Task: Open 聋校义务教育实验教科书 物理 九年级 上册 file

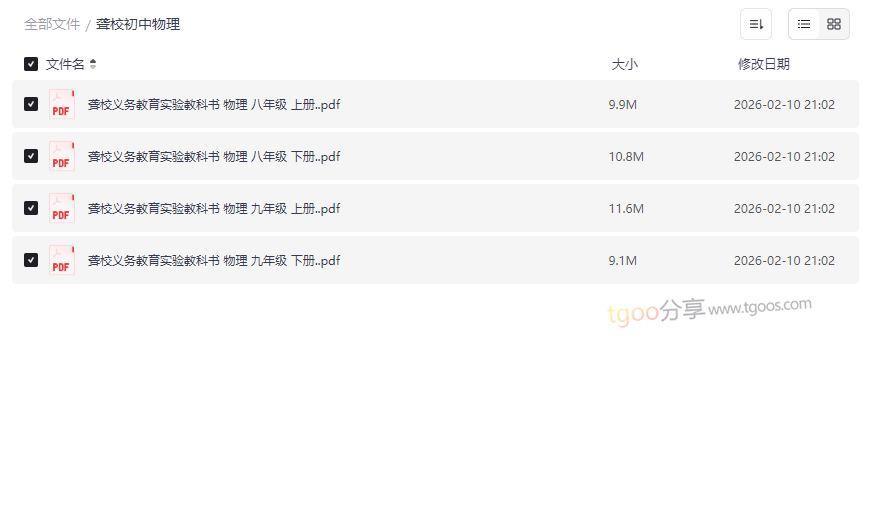Action: click(213, 208)
